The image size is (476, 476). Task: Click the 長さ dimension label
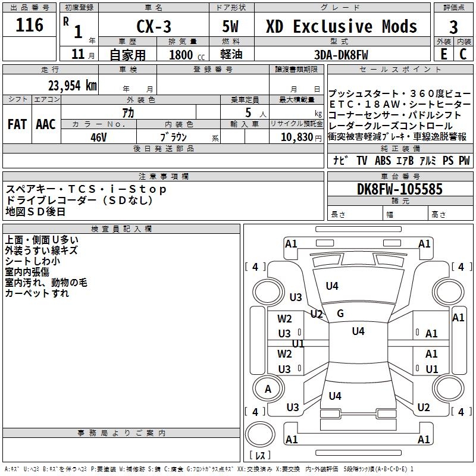[338, 215]
